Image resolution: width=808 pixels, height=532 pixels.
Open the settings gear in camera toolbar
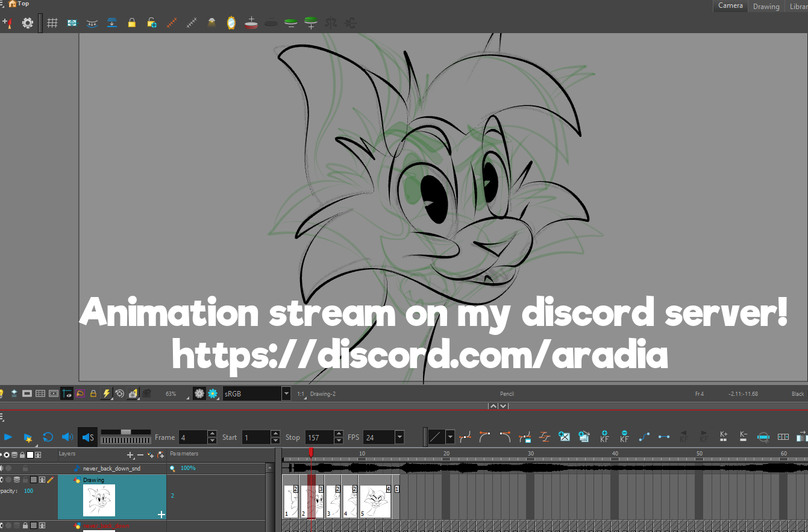28,23
